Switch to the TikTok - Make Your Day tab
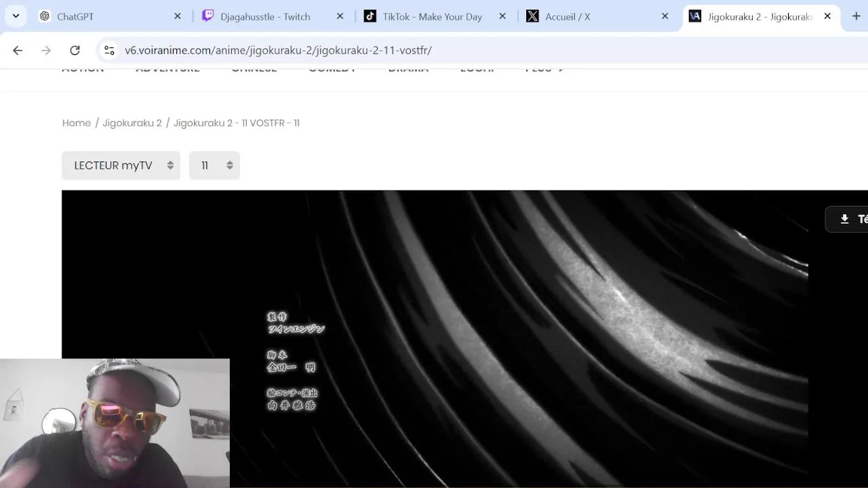Viewport: 868px width, 488px height. point(436,16)
